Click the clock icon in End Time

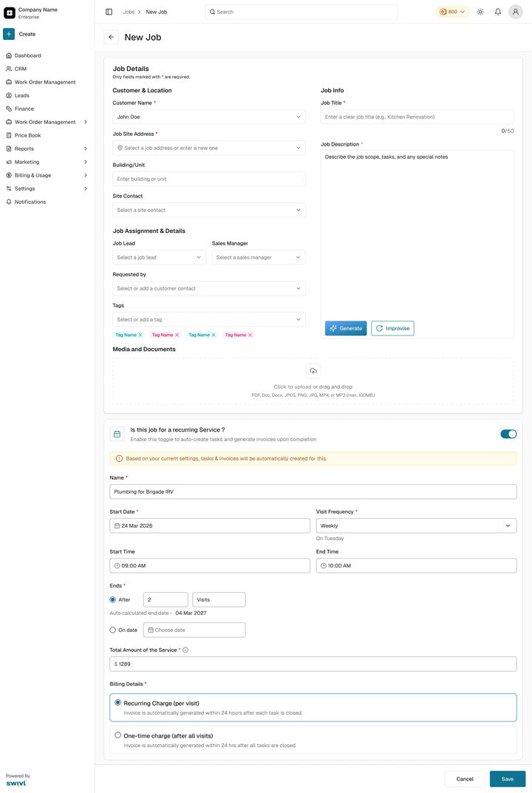point(323,565)
